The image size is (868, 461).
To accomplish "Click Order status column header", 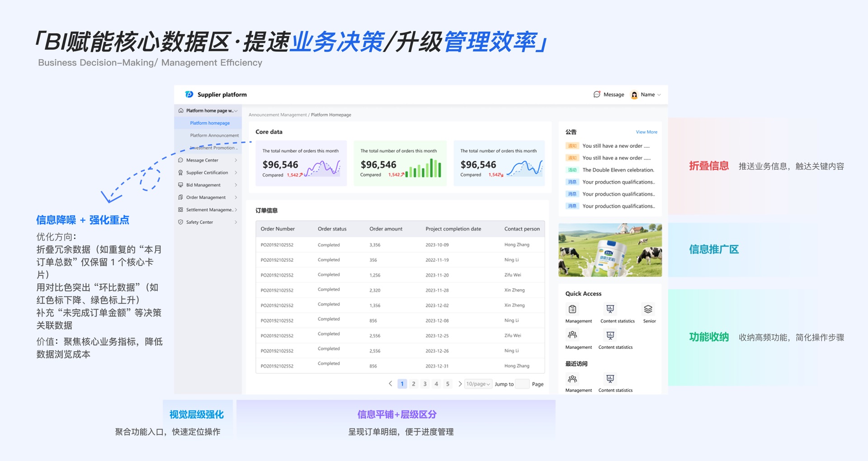I will pyautogui.click(x=332, y=229).
